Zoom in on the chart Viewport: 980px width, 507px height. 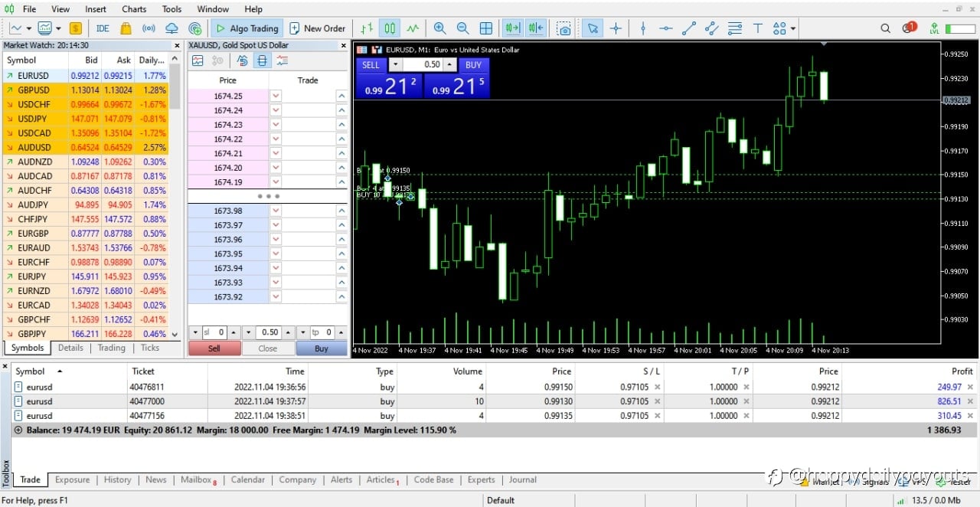pyautogui.click(x=439, y=28)
